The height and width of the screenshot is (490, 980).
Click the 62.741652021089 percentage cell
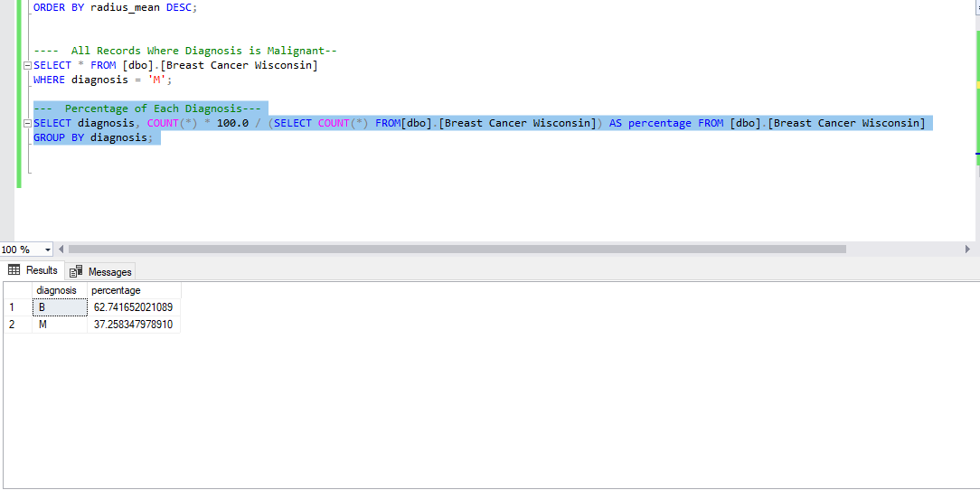(x=134, y=307)
